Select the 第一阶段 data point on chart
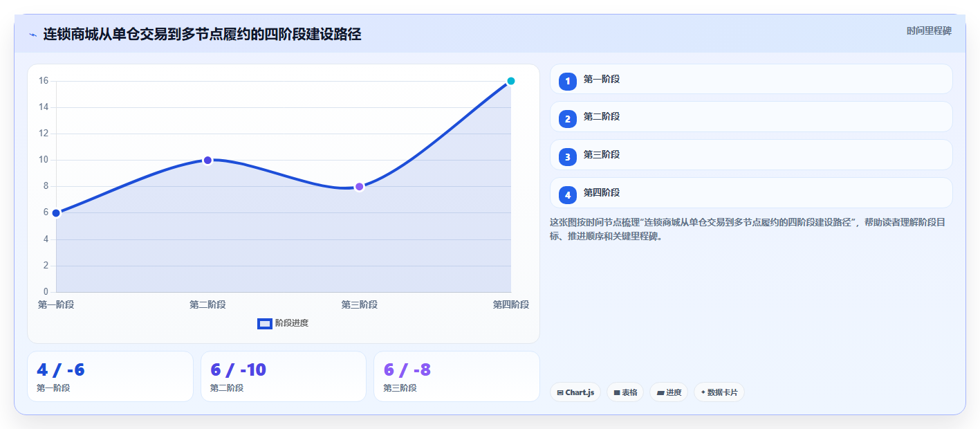Viewport: 980px width, 429px height. point(56,213)
